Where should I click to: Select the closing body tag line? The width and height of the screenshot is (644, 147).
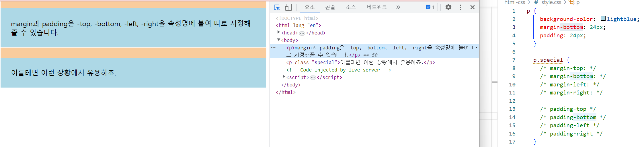click(x=291, y=85)
